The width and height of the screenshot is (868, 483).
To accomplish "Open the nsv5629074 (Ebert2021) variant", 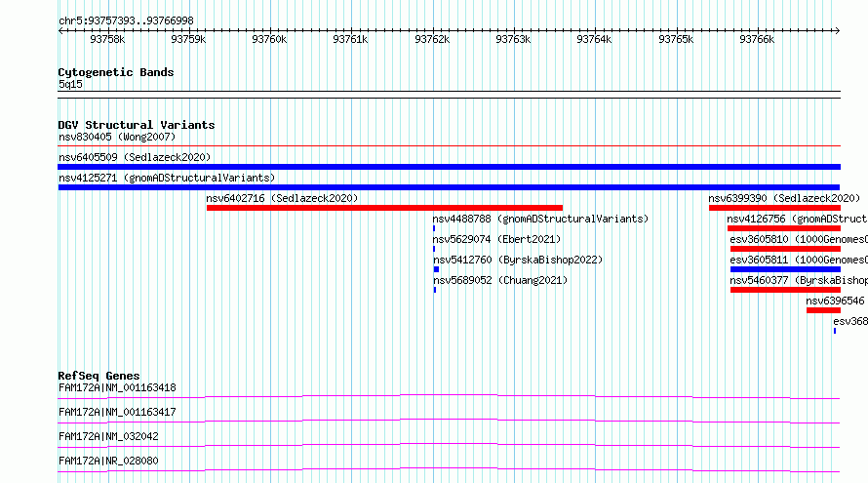I will 496,239.
